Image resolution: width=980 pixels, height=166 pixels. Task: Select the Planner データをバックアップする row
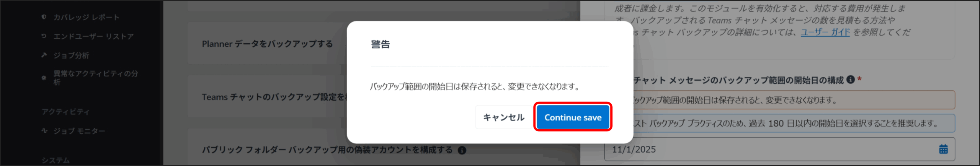pos(267,44)
